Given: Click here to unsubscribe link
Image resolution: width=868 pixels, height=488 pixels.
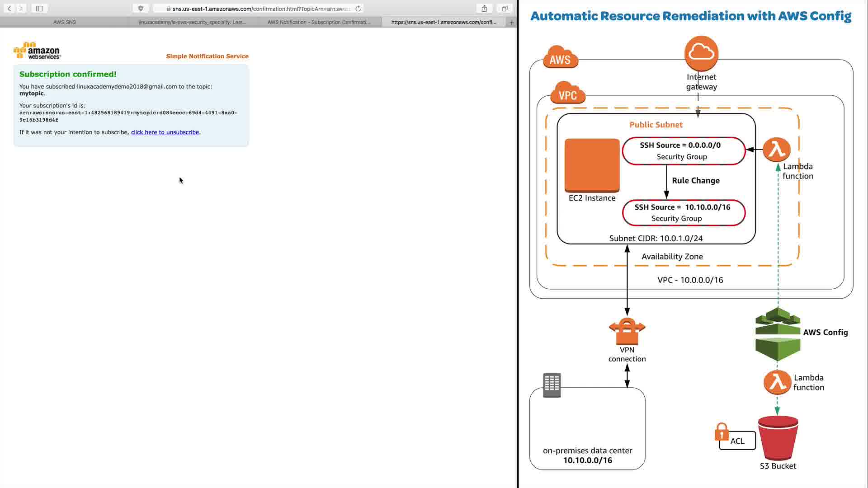Looking at the screenshot, I should coord(165,132).
